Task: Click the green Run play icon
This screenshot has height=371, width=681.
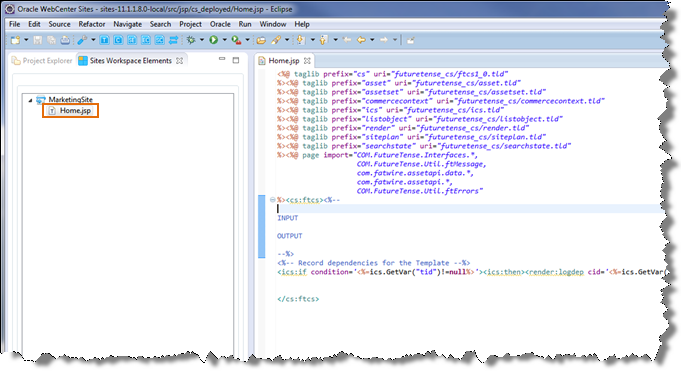Action: click(x=213, y=40)
